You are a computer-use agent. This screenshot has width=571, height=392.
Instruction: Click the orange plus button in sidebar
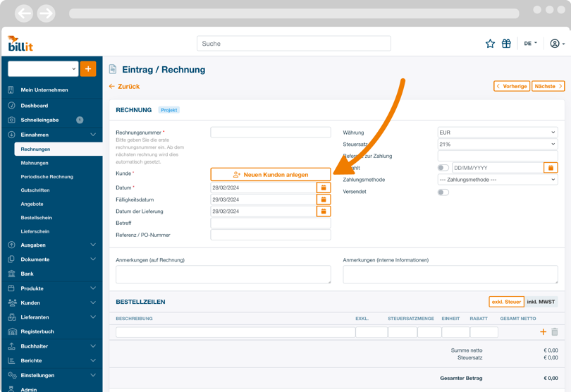click(x=88, y=69)
